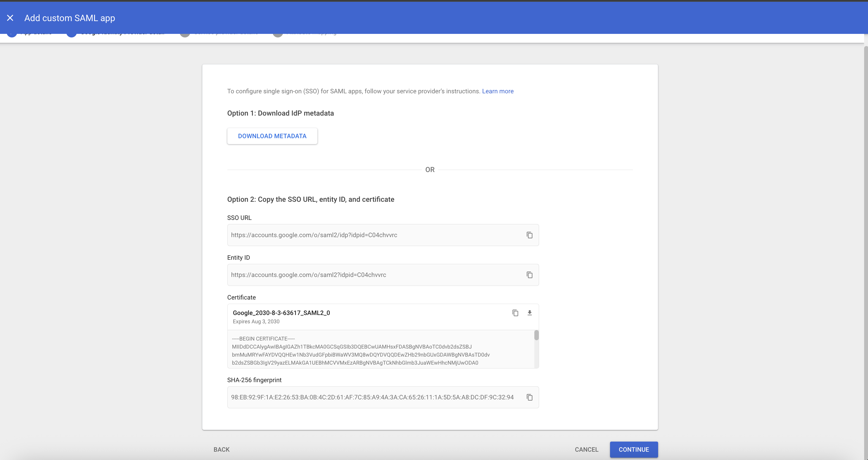Click the 'SHA-256 fingerprint' label
This screenshot has height=460, width=868.
(x=254, y=380)
